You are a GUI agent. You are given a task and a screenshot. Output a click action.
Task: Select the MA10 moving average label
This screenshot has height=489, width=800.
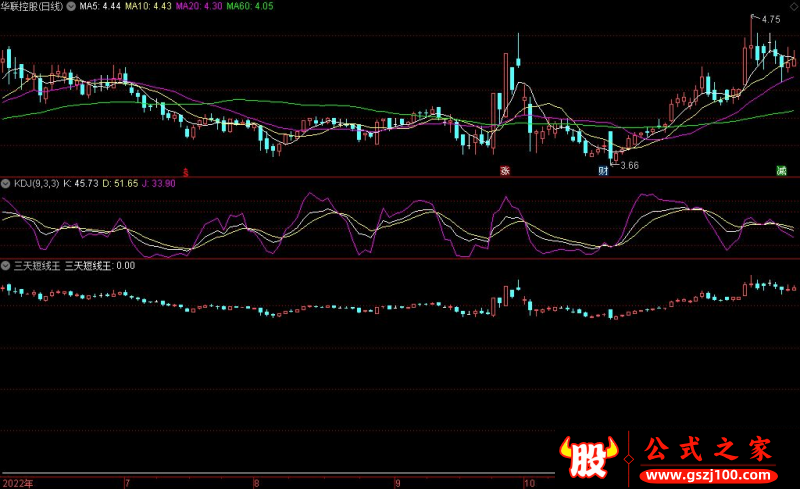tap(148, 6)
